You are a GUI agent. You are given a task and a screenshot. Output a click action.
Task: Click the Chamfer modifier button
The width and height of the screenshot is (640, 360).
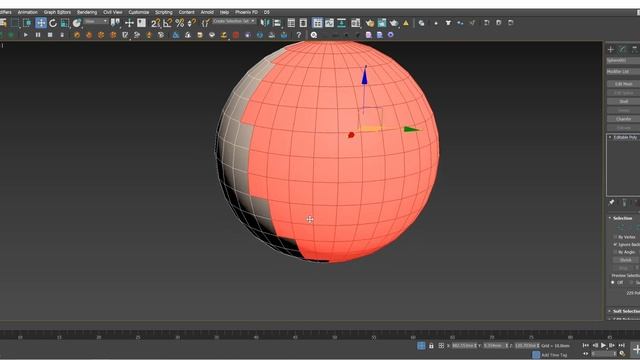tap(624, 119)
